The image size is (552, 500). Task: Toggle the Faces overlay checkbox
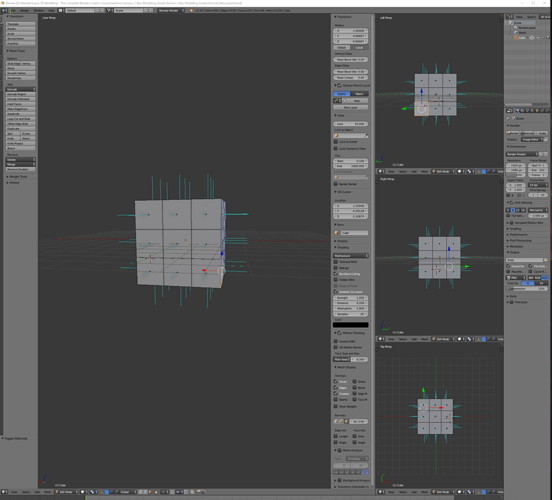[x=335, y=381]
